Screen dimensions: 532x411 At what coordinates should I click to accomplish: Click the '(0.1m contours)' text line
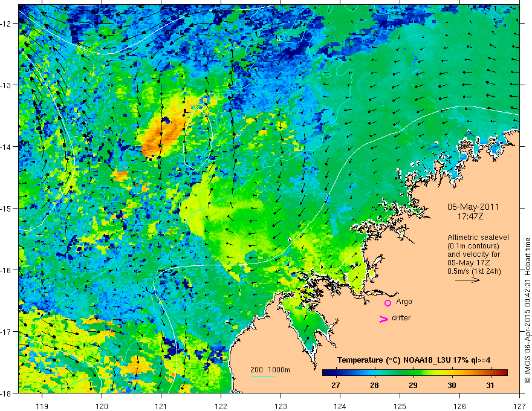tap(473, 246)
